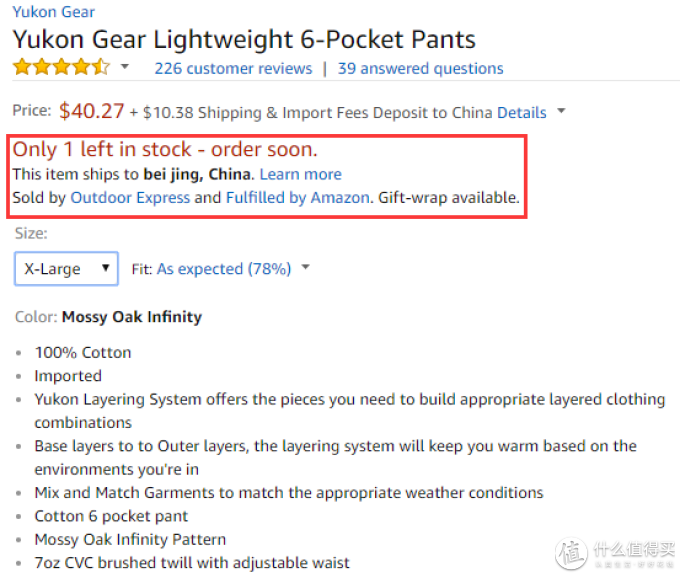This screenshot has width=680, height=578.
Task: Open Outdoor Express seller page
Action: point(130,198)
